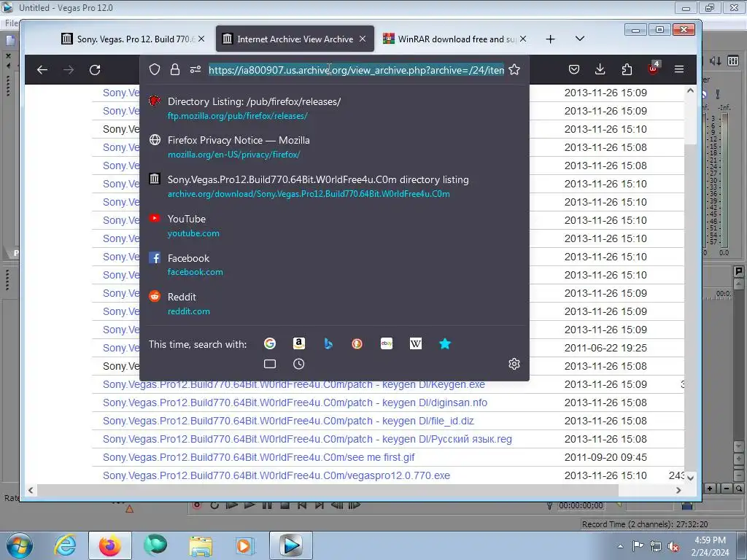
Task: Open the tracking protection shield icon
Action: pos(155,69)
